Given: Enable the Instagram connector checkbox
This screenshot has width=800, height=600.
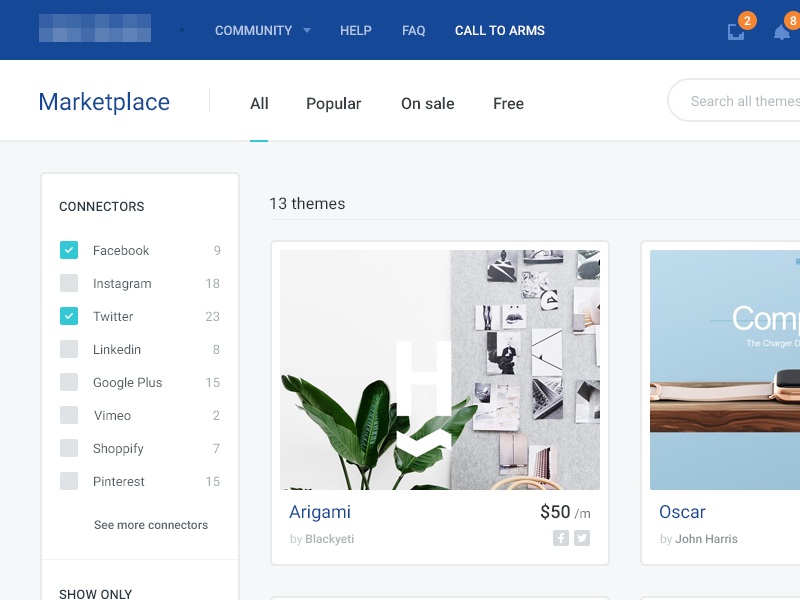Looking at the screenshot, I should tap(69, 283).
